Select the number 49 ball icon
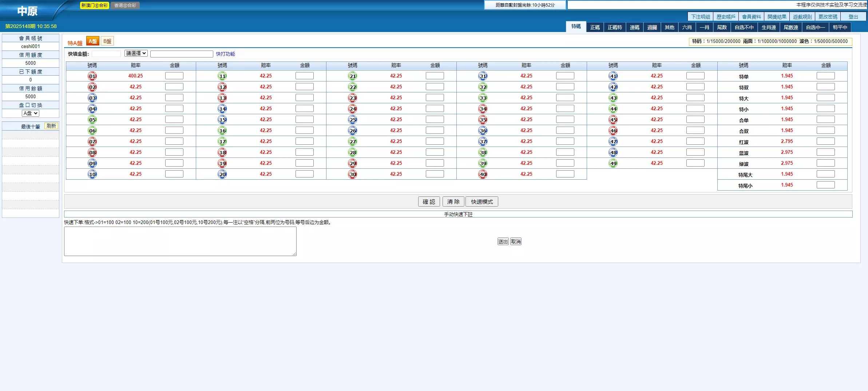This screenshot has width=868, height=391. click(x=613, y=163)
